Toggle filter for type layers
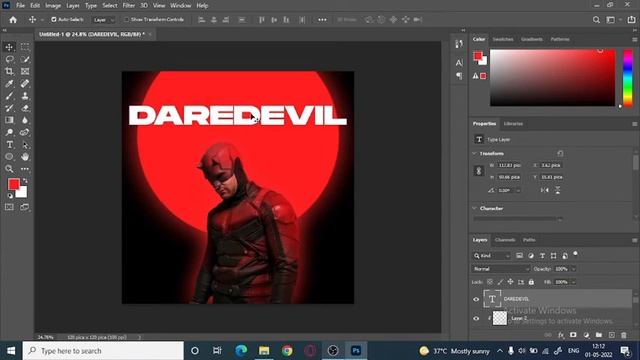Viewport: 640px width, 360px height. point(542,256)
